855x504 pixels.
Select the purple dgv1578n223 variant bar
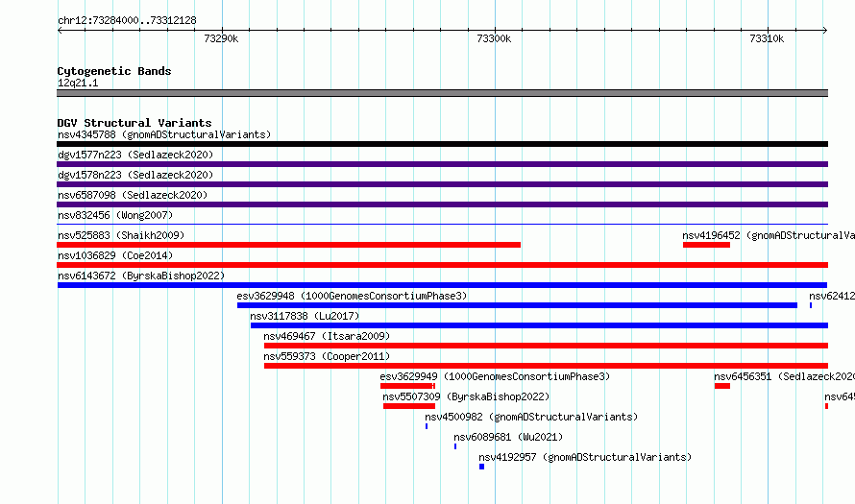[x=442, y=184]
